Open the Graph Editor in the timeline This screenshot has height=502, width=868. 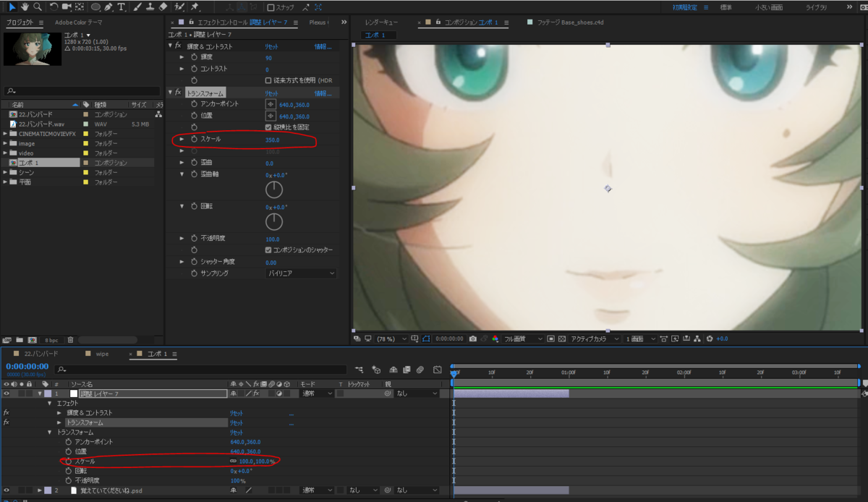click(437, 370)
